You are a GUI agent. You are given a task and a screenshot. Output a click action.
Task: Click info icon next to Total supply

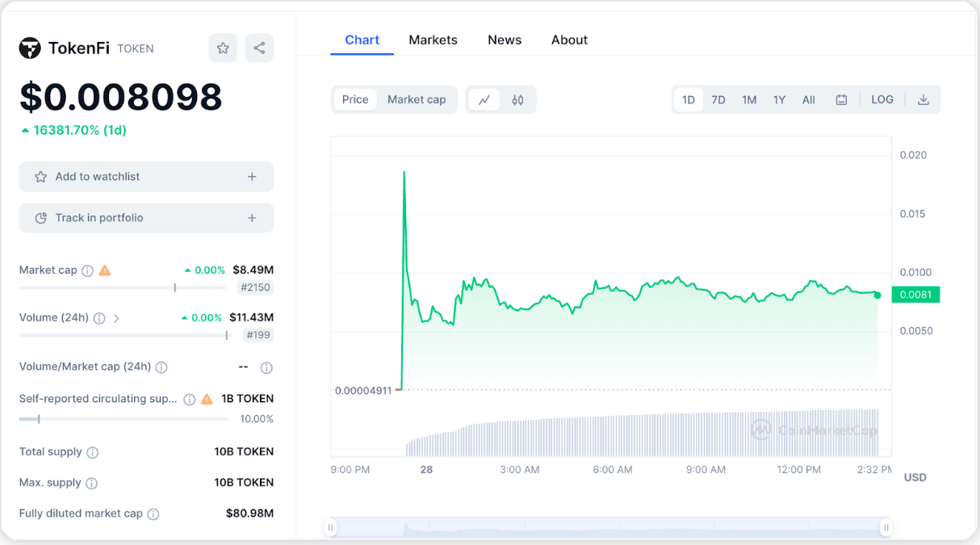click(x=93, y=452)
